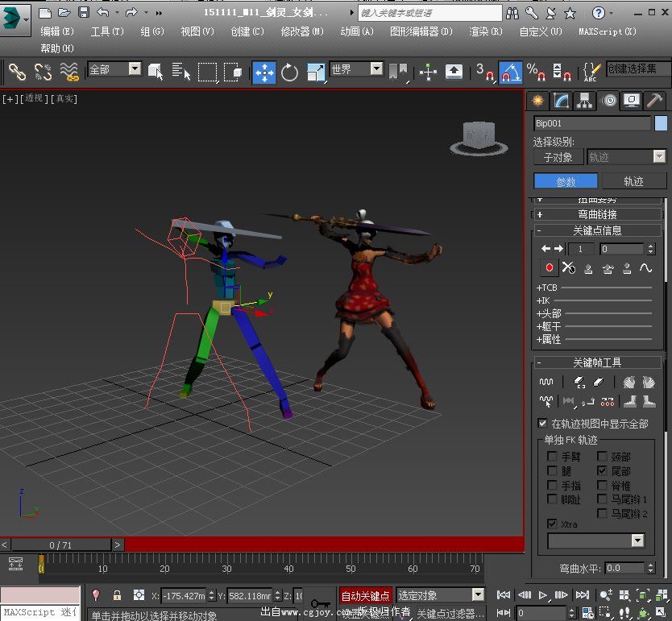The width and height of the screenshot is (672, 621).
Task: Toggle 在轨迹视图中显示全部 checkbox
Action: tap(542, 424)
